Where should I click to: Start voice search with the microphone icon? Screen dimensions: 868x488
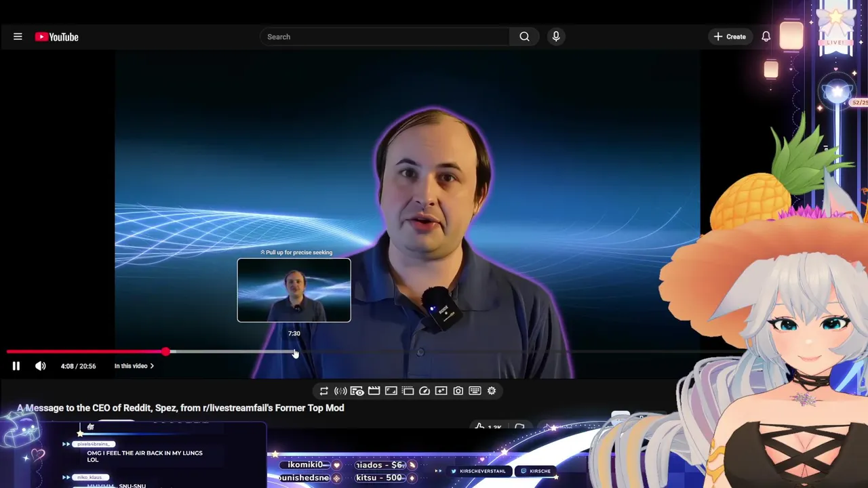pyautogui.click(x=556, y=37)
